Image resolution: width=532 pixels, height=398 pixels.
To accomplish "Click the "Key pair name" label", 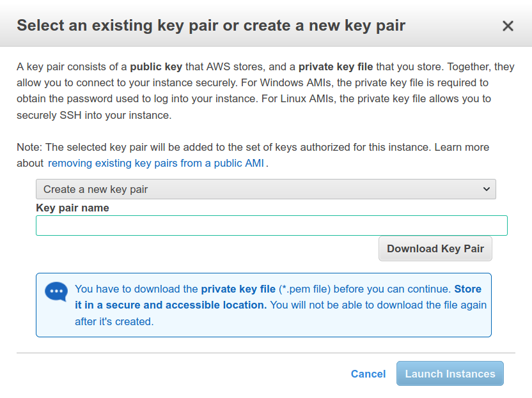I will 72,208.
